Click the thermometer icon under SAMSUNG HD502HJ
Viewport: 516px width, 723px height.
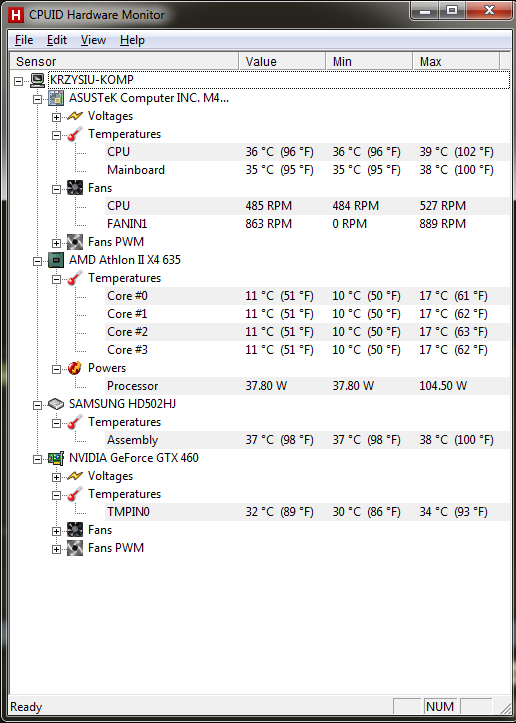[75, 422]
